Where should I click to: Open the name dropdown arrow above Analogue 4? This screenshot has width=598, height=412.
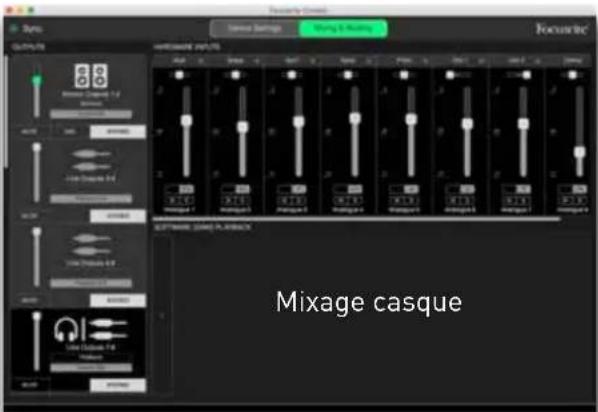(x=369, y=61)
